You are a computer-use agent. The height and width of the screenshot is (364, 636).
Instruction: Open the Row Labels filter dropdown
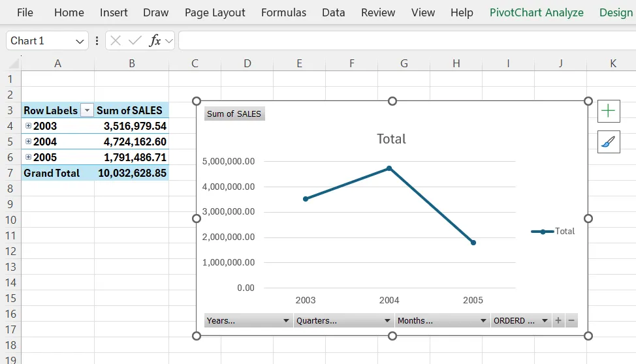pyautogui.click(x=87, y=110)
